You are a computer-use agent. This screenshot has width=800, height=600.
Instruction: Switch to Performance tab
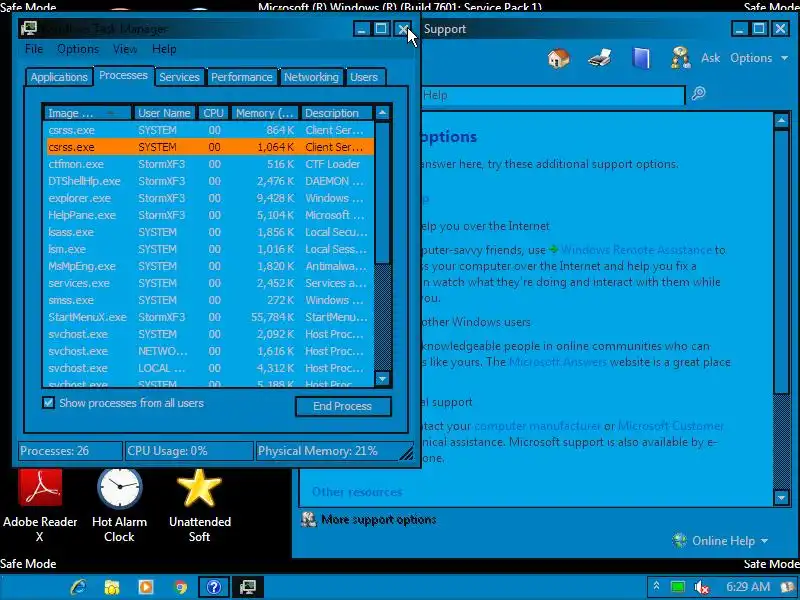point(241,77)
